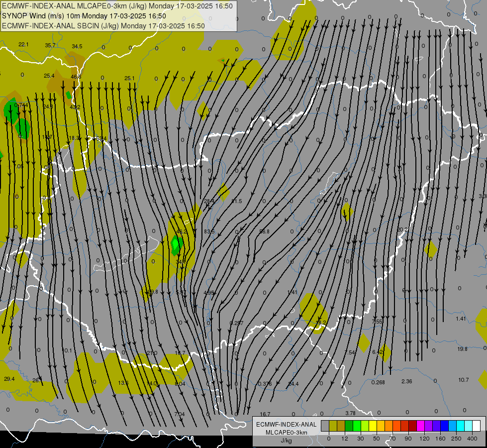
Task: Click the map value '56.8'
Action: [x=264, y=231]
